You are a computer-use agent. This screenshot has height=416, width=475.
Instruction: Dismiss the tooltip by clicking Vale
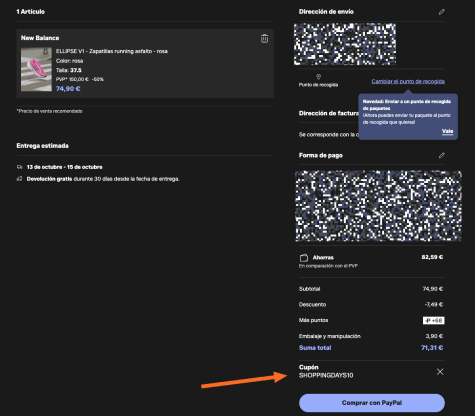(x=447, y=131)
